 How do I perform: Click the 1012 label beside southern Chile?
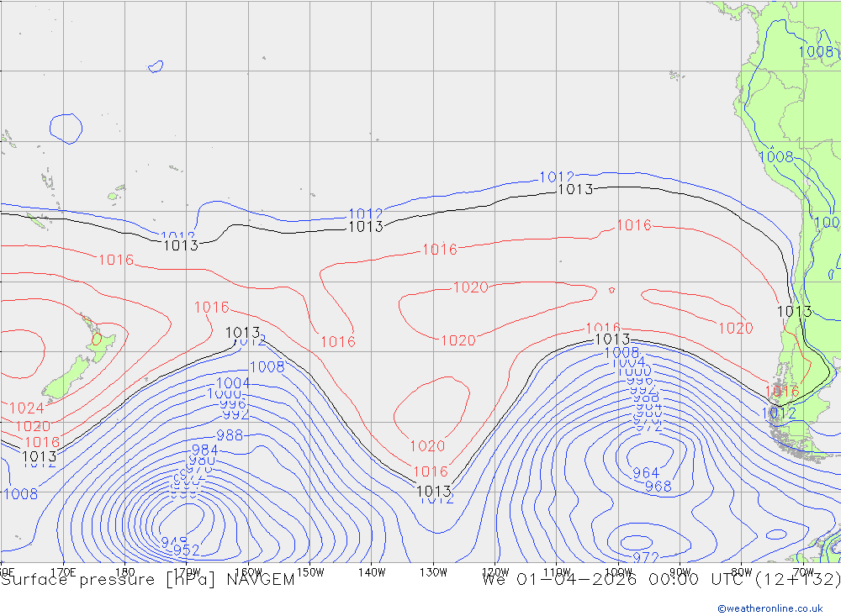coord(779,413)
